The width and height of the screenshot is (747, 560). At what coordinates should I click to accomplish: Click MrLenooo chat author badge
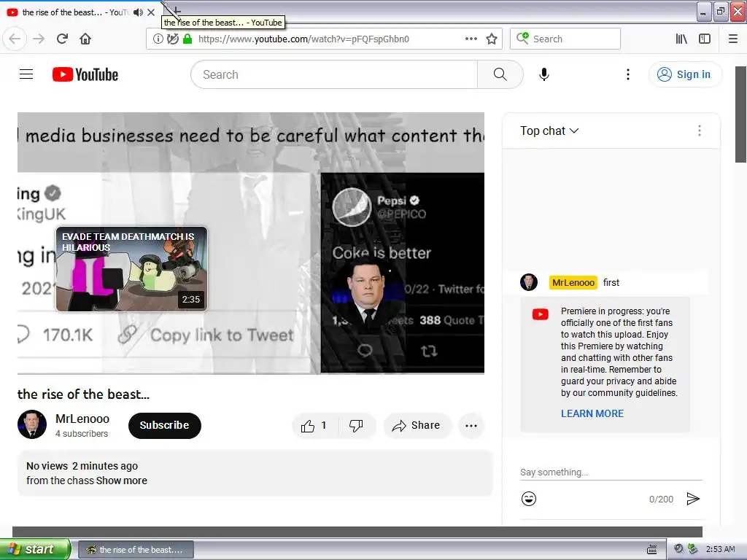573,282
